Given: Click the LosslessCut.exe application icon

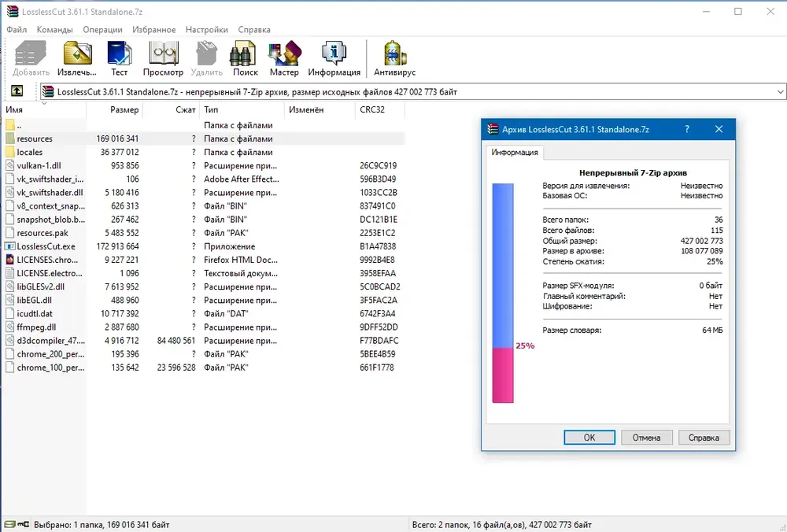Looking at the screenshot, I should [9, 246].
